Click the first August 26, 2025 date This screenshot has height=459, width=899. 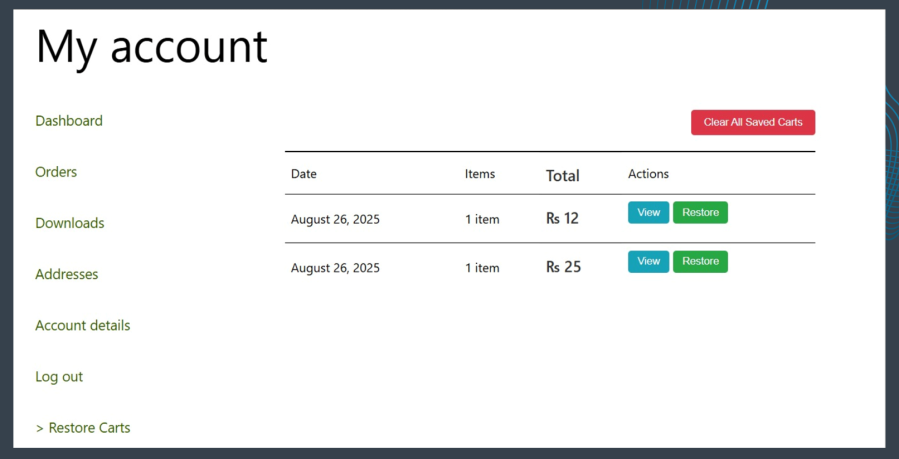coord(335,219)
